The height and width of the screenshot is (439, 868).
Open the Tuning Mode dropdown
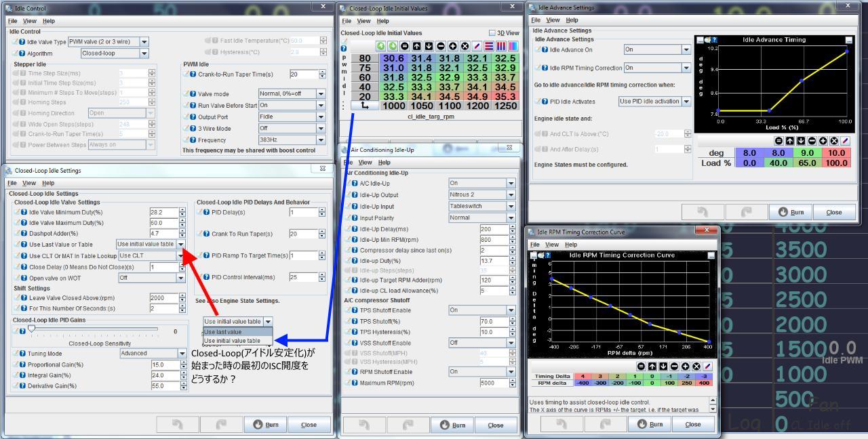tap(182, 353)
